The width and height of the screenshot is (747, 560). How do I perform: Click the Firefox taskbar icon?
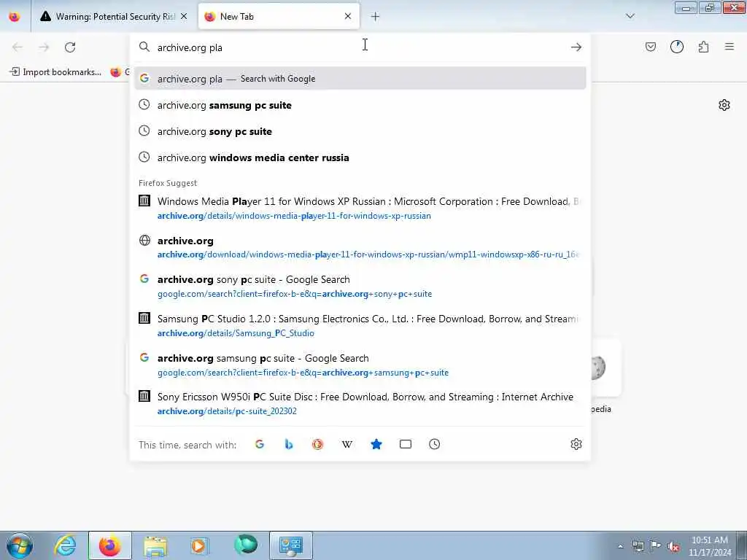(110, 545)
